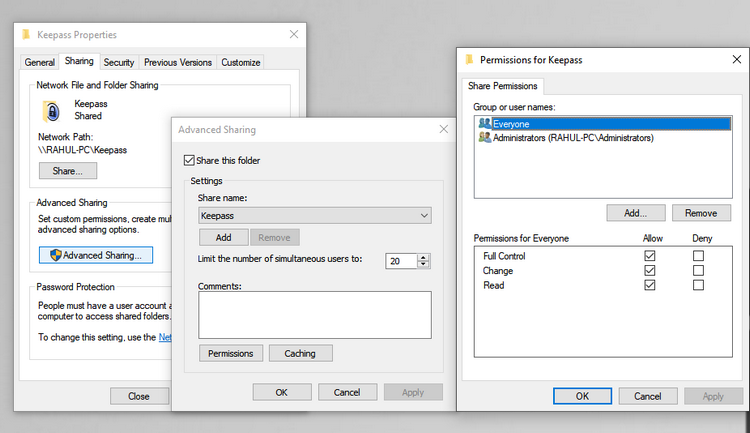750x433 pixels.
Task: Click the Caching button
Action: pos(300,353)
